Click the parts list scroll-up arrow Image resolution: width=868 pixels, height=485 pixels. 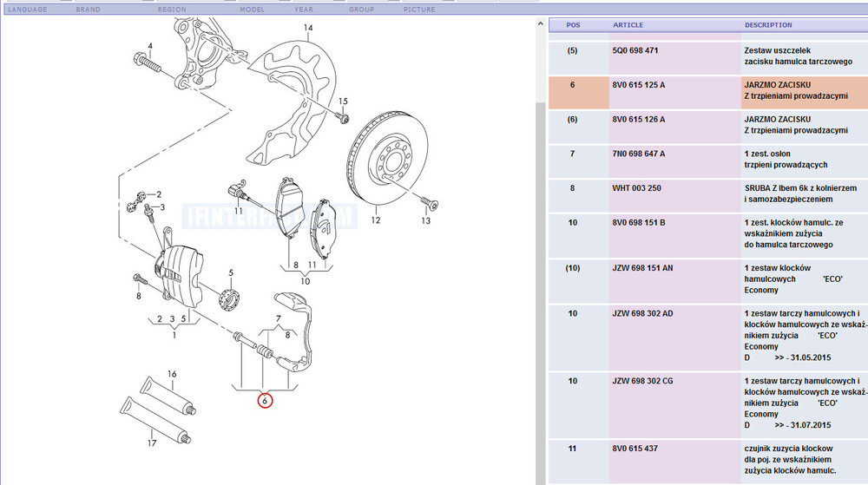pos(541,25)
